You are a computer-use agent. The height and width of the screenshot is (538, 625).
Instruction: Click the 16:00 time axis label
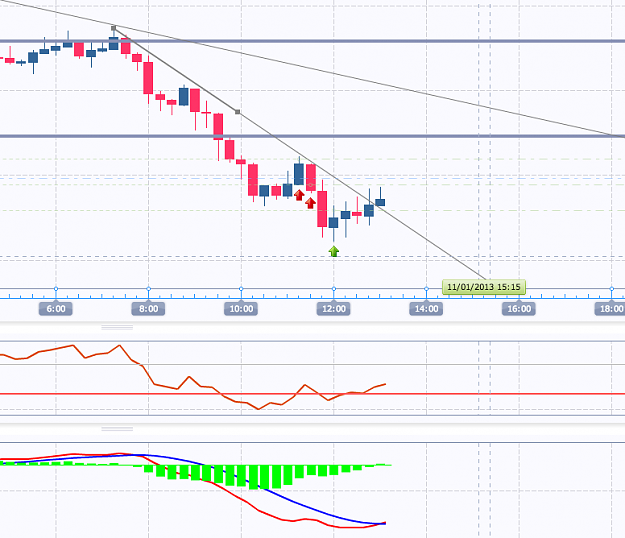coord(519,309)
